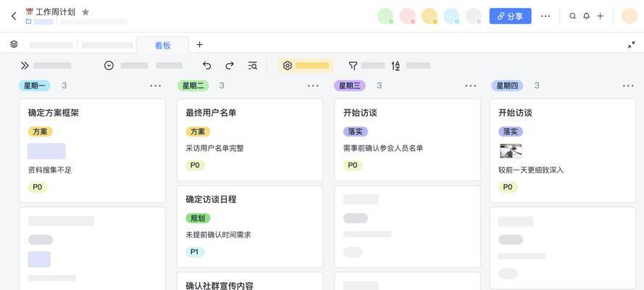Click the light blue collaborator avatar

click(x=451, y=16)
